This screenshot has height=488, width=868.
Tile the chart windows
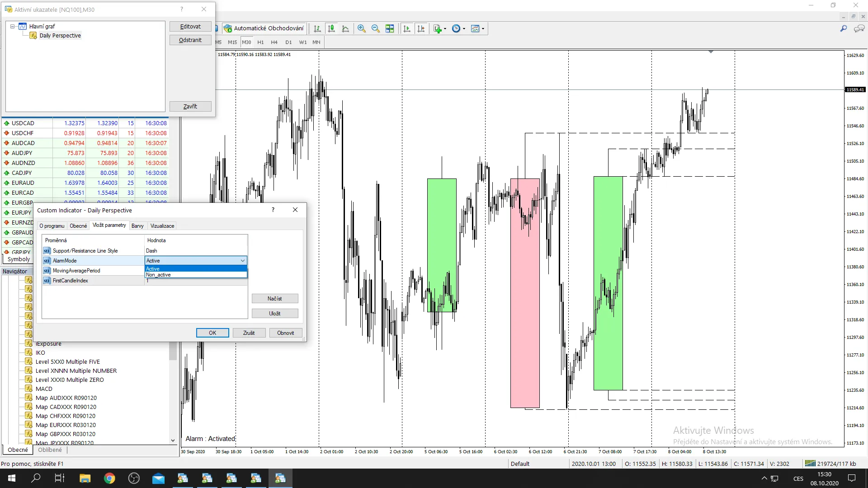pyautogui.click(x=390, y=28)
